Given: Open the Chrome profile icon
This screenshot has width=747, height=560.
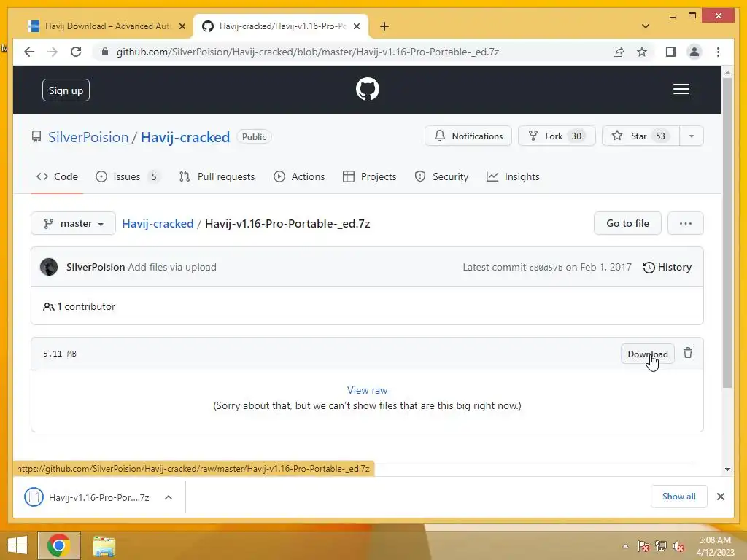Looking at the screenshot, I should tap(694, 52).
